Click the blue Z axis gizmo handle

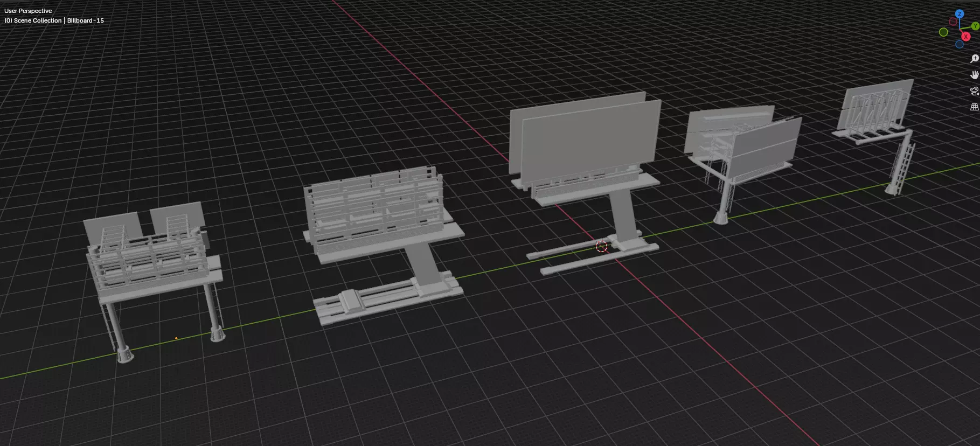click(x=960, y=13)
